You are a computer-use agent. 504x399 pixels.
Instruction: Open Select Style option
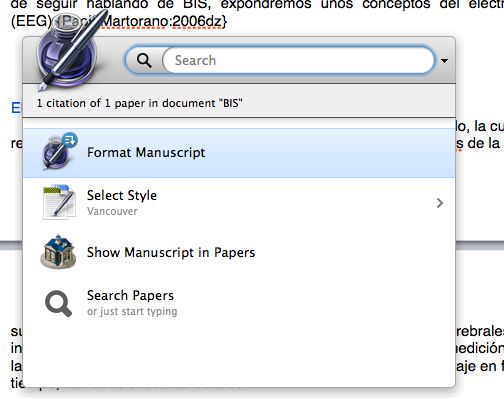[239, 203]
